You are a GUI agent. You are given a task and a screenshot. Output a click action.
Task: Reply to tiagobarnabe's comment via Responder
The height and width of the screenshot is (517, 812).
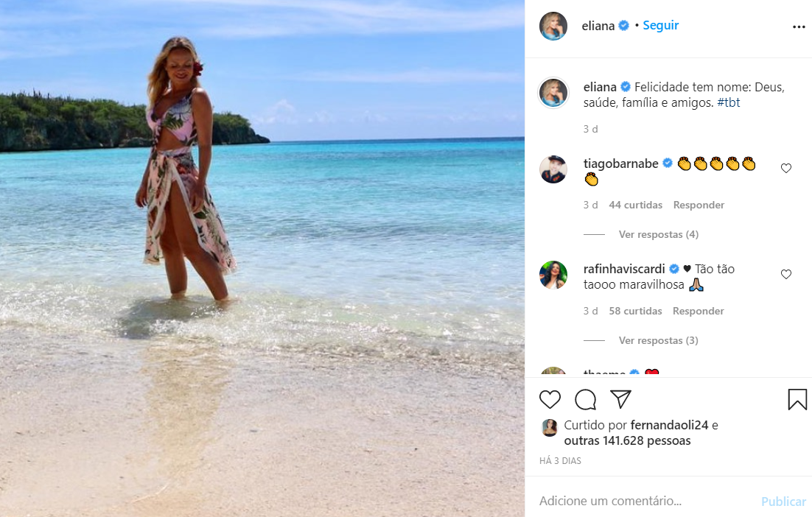tap(699, 205)
